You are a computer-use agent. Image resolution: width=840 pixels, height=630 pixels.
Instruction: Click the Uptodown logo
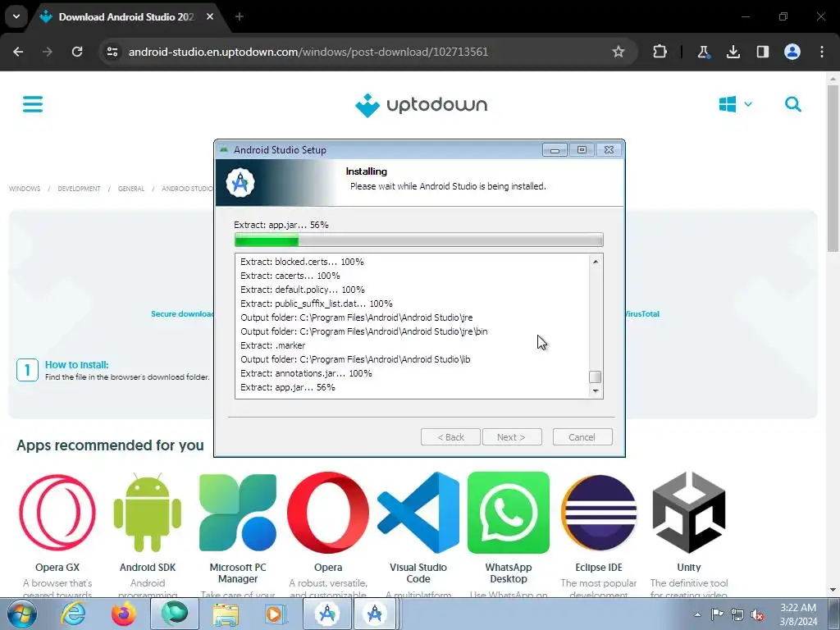click(x=421, y=105)
